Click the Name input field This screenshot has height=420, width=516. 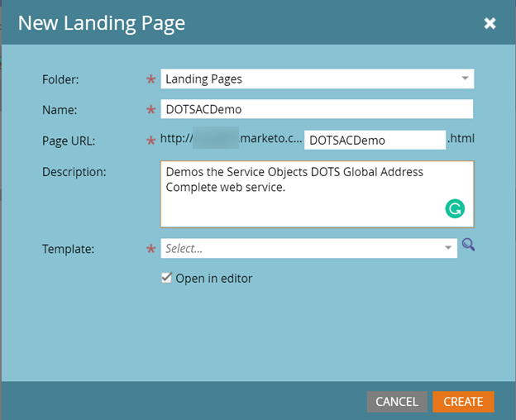[317, 109]
